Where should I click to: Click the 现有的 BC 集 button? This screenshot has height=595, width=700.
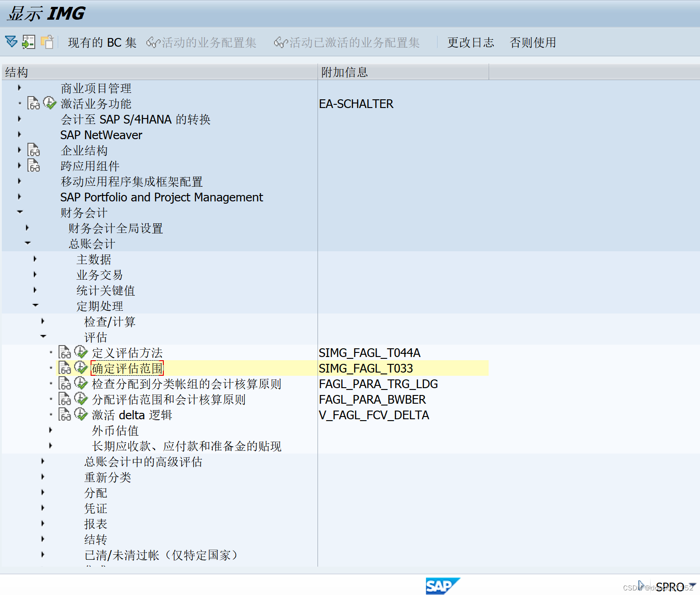pos(102,43)
